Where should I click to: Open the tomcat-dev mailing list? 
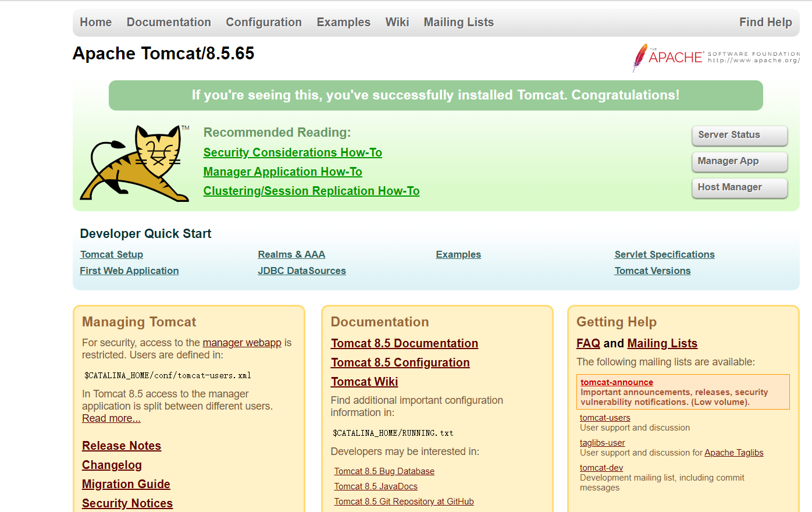click(601, 468)
